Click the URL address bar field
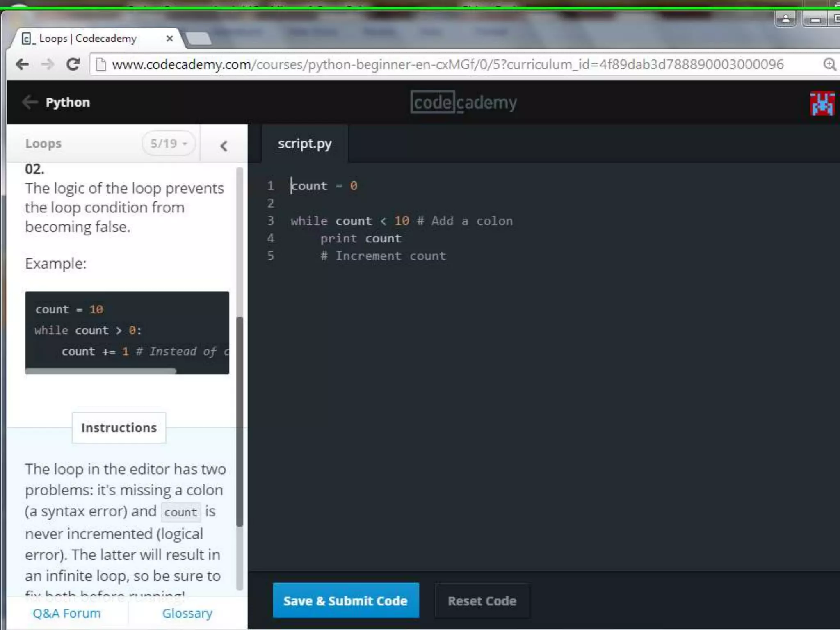Screen dimensions: 840x630 [447, 64]
